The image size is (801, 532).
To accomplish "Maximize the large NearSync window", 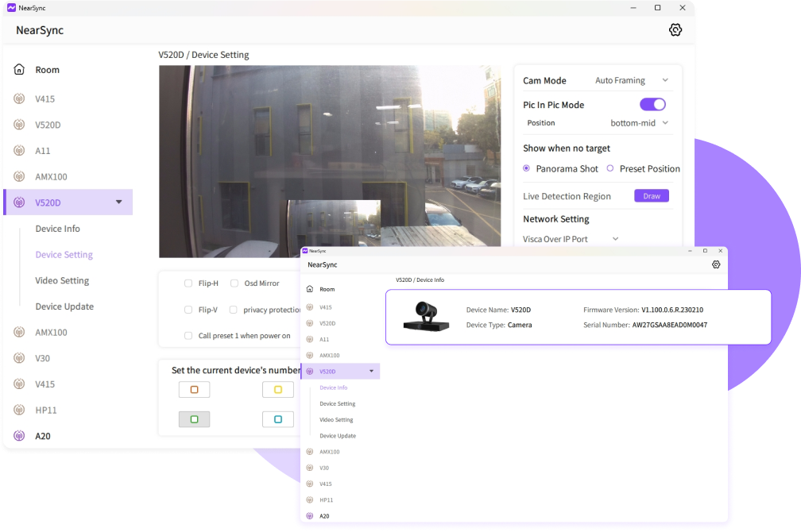I will [x=657, y=8].
